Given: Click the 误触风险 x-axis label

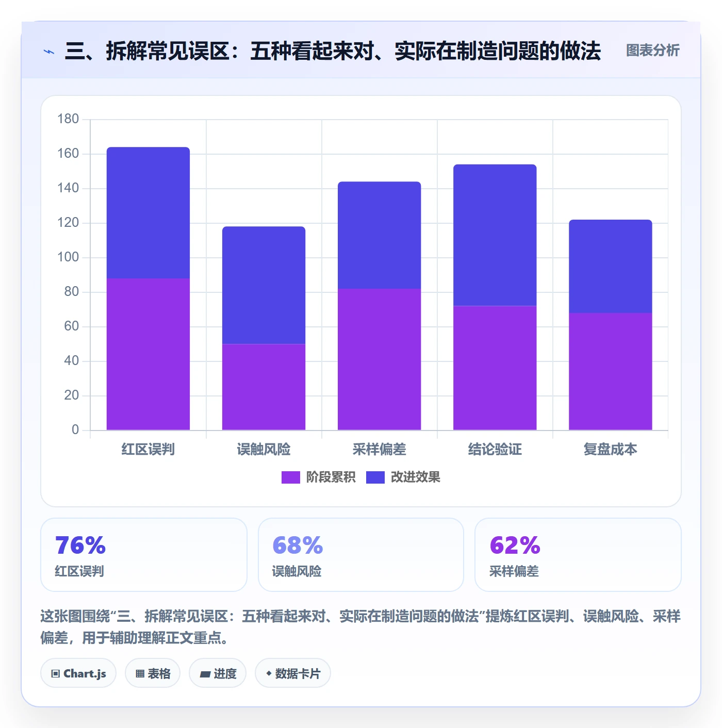Looking at the screenshot, I should click(x=264, y=450).
